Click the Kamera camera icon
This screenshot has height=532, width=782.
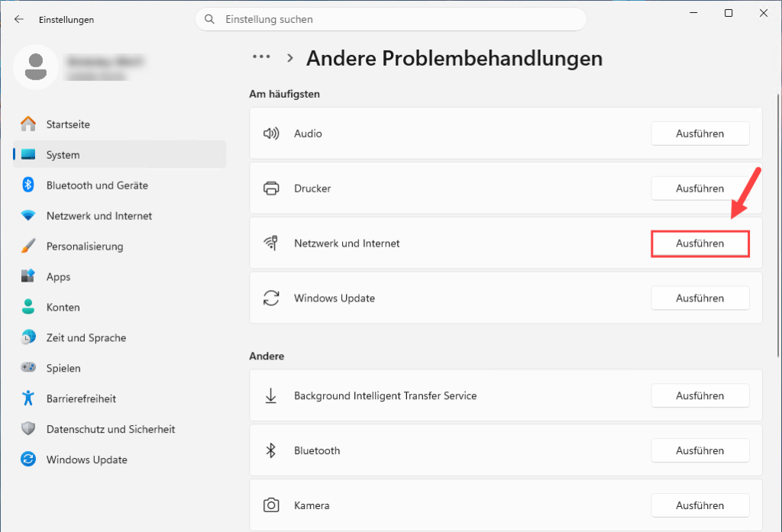271,505
